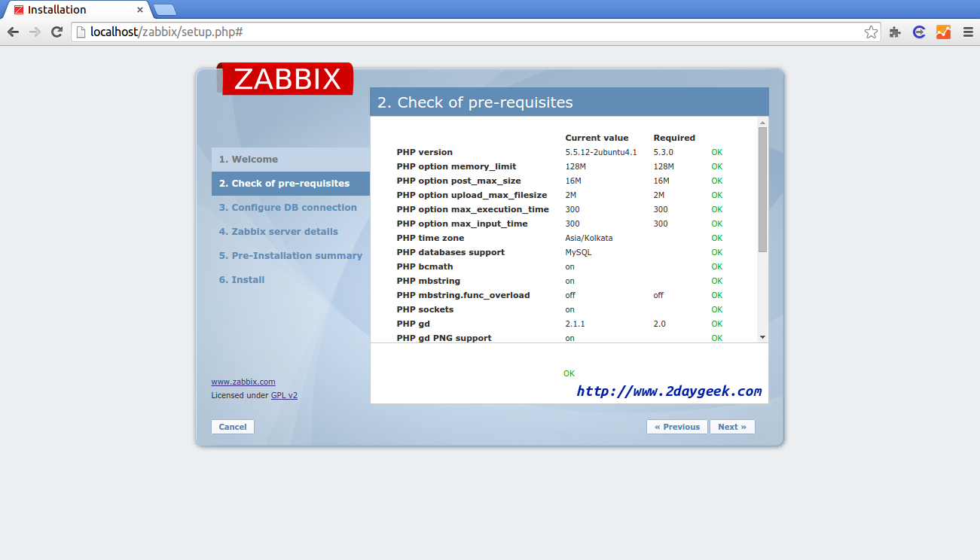This screenshot has height=560, width=980.
Task: Click the scrollbar up arrow in requisites list
Action: coord(762,122)
